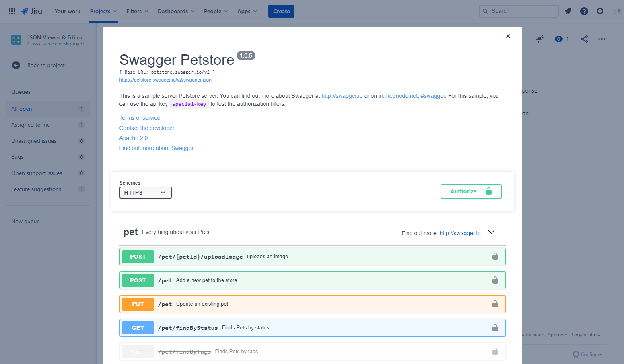Image resolution: width=624 pixels, height=364 pixels.
Task: Click the Base URL text
Action: tap(167, 72)
